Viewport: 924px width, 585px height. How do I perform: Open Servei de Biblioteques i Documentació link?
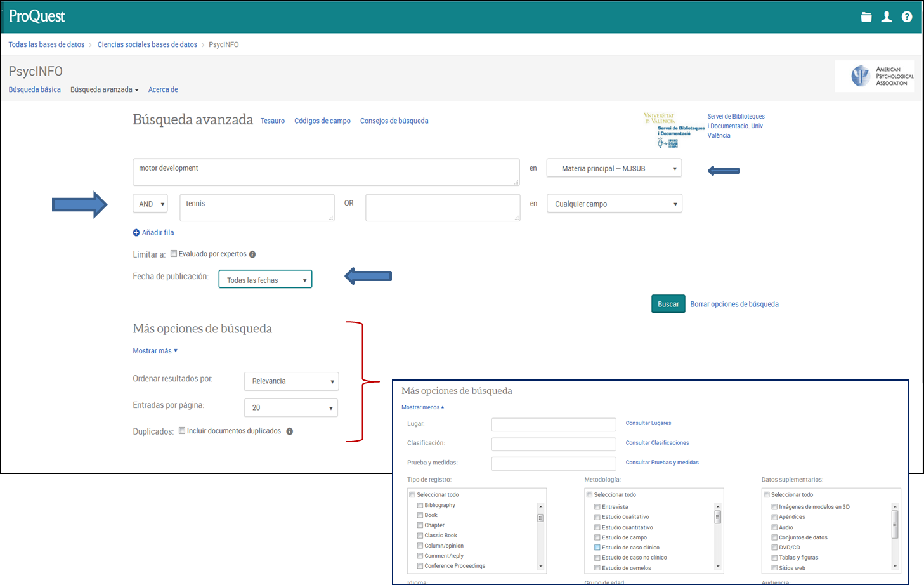pos(736,126)
